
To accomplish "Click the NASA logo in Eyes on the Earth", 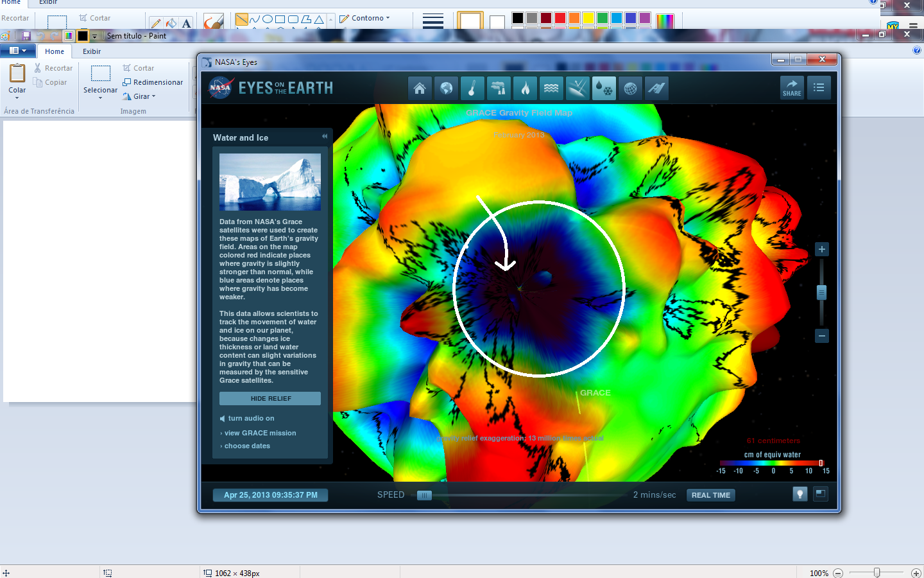I will [220, 88].
